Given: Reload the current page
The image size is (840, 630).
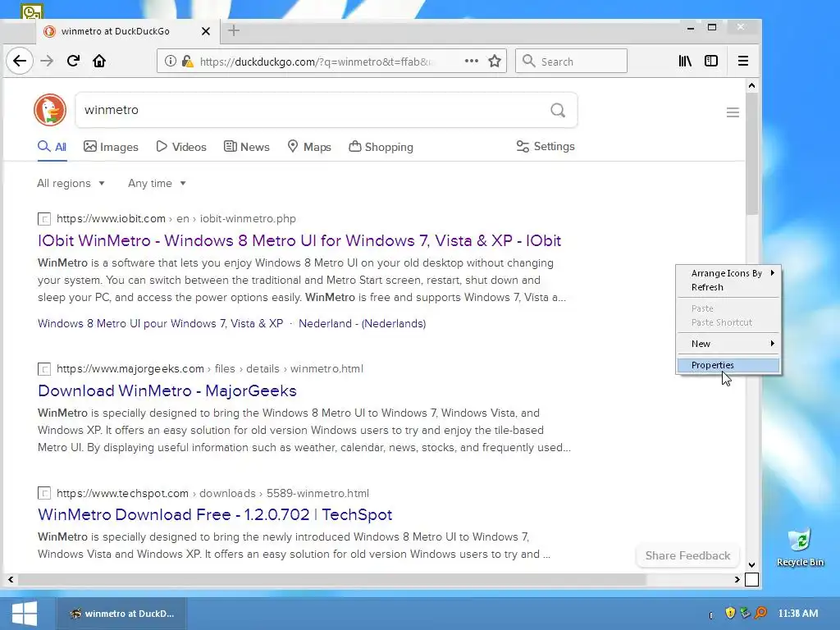Looking at the screenshot, I should click(73, 61).
